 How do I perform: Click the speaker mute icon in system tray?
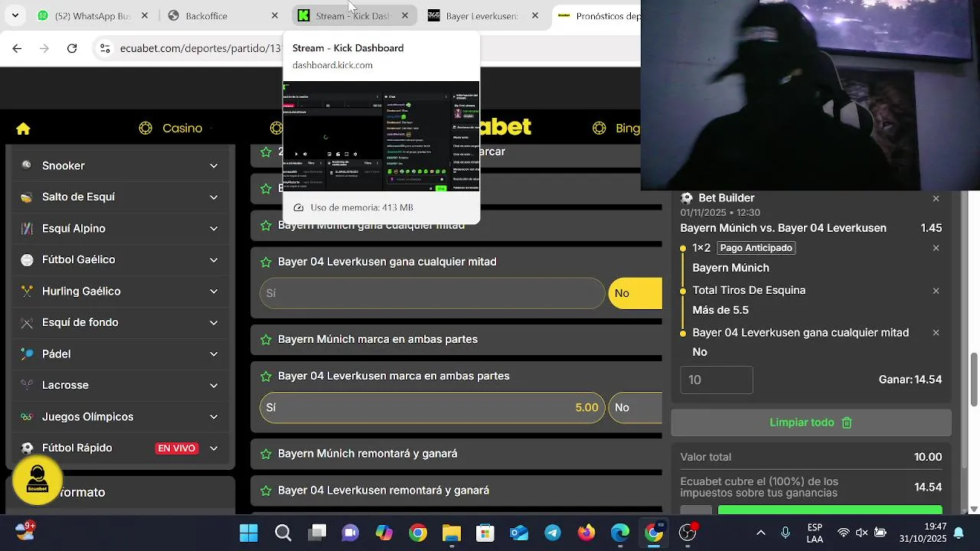click(861, 533)
